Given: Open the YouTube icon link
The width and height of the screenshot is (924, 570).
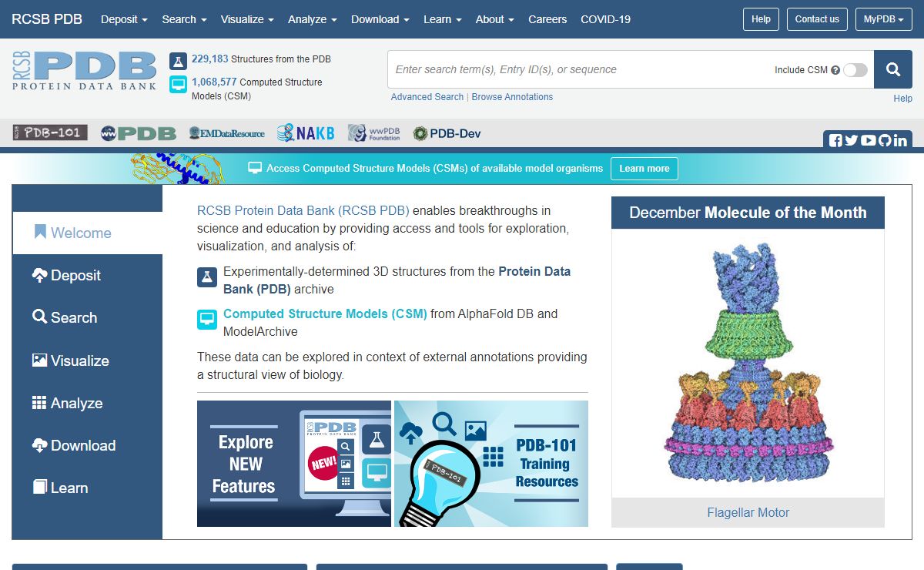Looking at the screenshot, I should point(869,141).
